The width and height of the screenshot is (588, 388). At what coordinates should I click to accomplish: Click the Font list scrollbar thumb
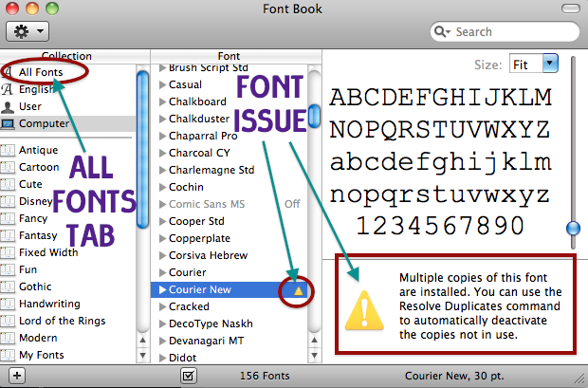coord(315,116)
